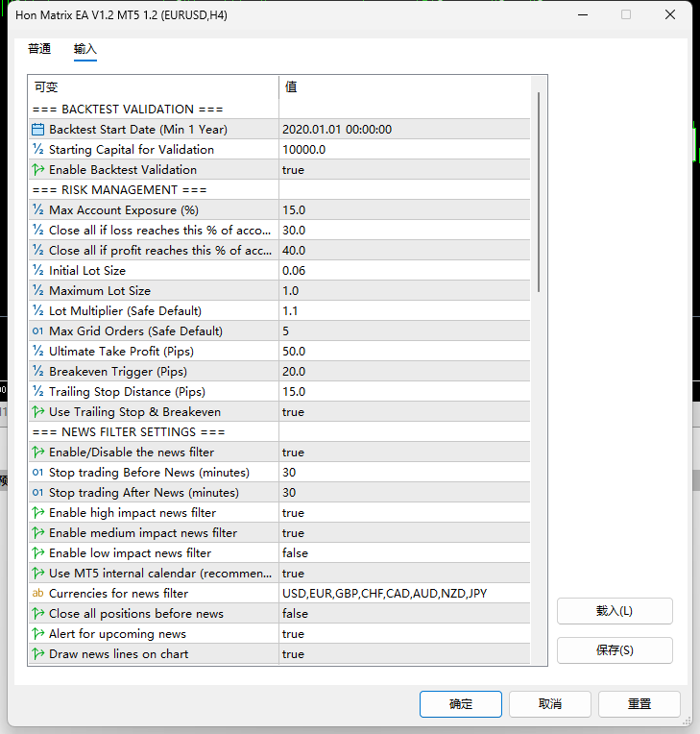Click the ½ icon next to Initial Lot Size

click(x=37, y=270)
